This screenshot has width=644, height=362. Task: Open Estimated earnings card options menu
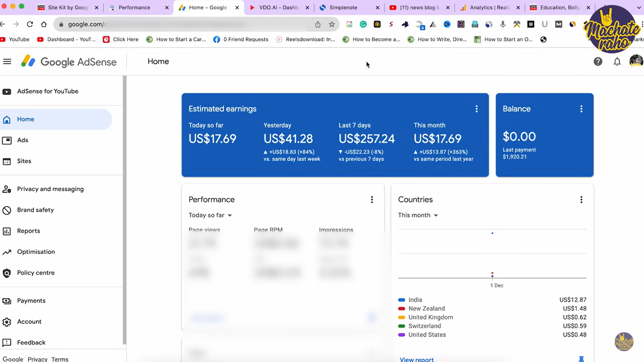click(477, 109)
